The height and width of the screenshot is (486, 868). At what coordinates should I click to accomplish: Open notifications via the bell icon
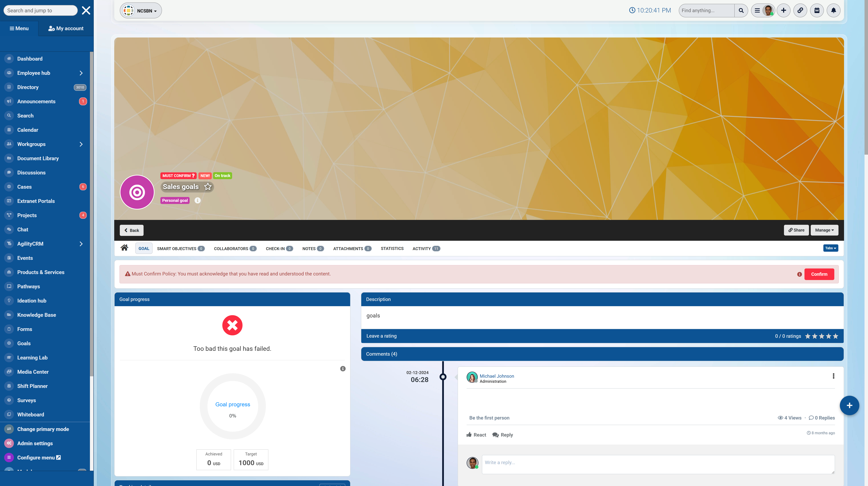coord(834,10)
